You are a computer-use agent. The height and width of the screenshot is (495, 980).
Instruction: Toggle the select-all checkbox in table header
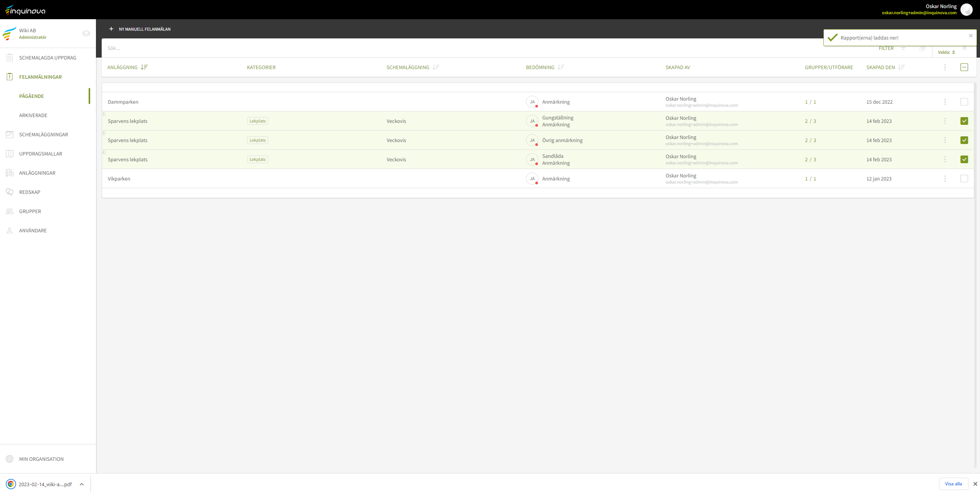point(964,67)
